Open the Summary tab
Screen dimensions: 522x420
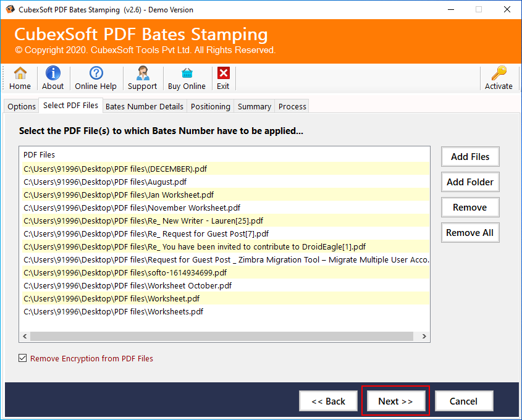pyautogui.click(x=254, y=106)
